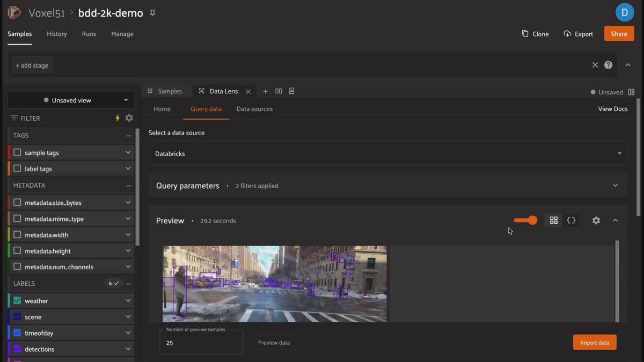Open the Databricks data source dropdown
The width and height of the screenshot is (644, 362).
pyautogui.click(x=388, y=154)
